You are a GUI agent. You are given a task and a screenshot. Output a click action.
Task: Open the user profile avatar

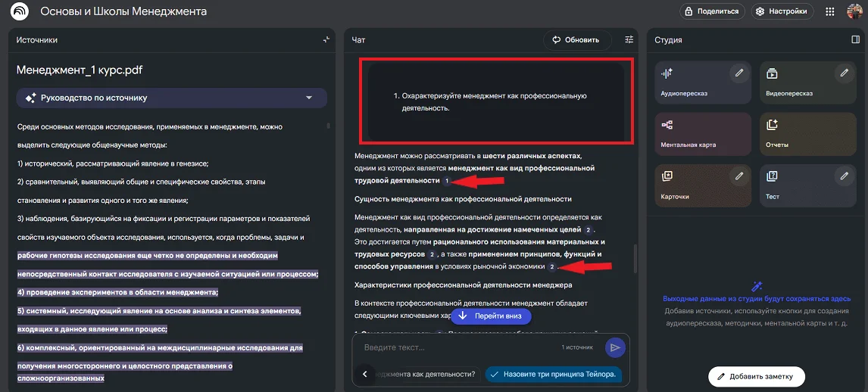pos(854,12)
